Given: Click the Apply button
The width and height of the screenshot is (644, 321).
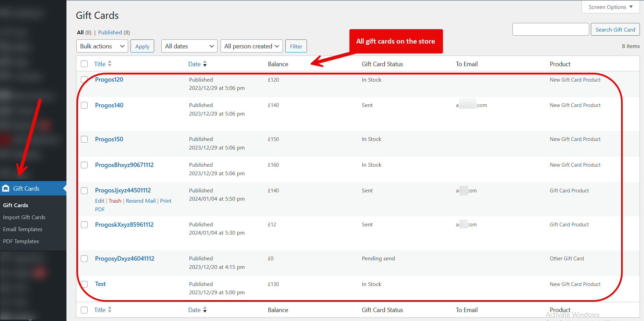Looking at the screenshot, I should [x=142, y=46].
